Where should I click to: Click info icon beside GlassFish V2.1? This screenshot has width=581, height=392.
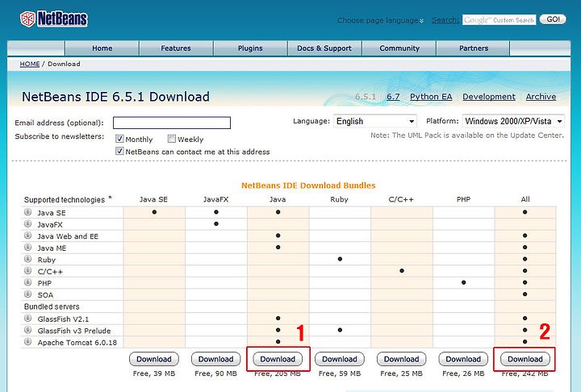pyautogui.click(x=27, y=318)
